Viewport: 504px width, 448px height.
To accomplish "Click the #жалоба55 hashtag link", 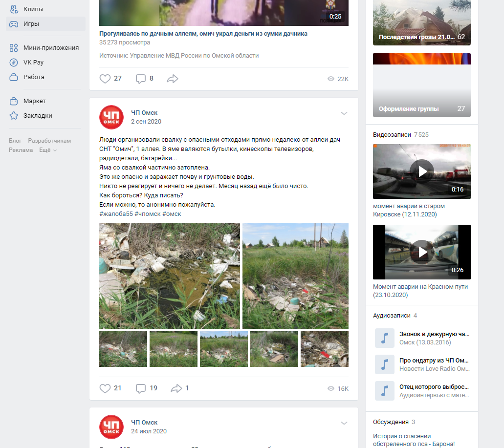I will pyautogui.click(x=116, y=214).
